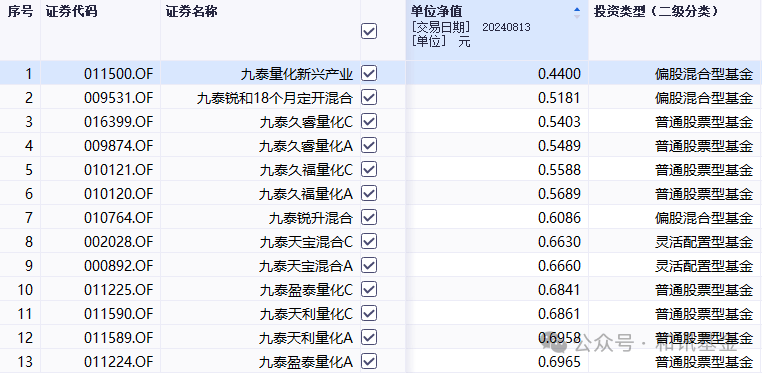
Task: Select the code 010764.OF
Action: point(119,218)
